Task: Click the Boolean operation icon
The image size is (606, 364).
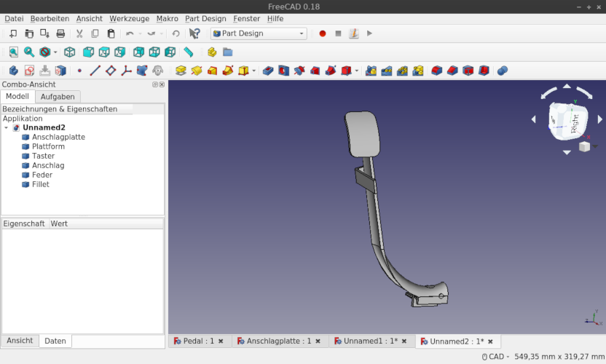Action: pyautogui.click(x=502, y=71)
